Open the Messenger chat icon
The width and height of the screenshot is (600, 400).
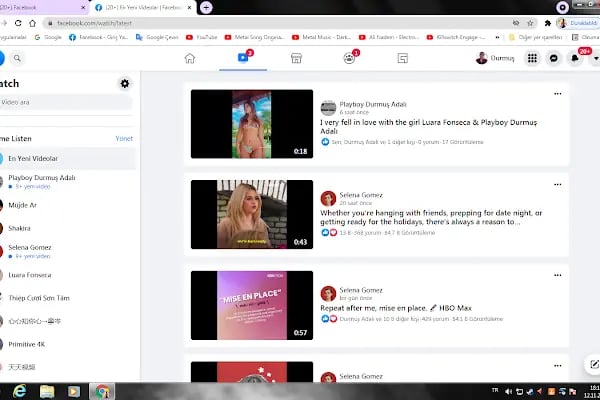pyautogui.click(x=554, y=58)
